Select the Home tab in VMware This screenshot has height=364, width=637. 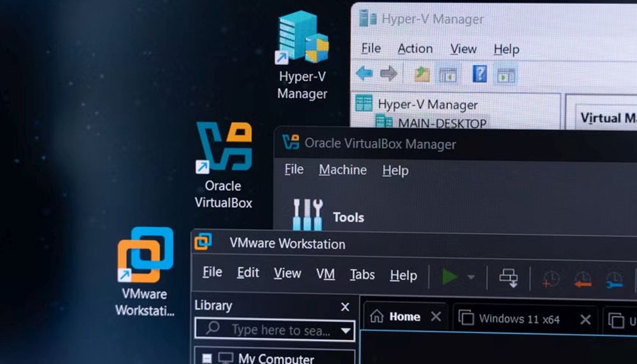pyautogui.click(x=404, y=317)
